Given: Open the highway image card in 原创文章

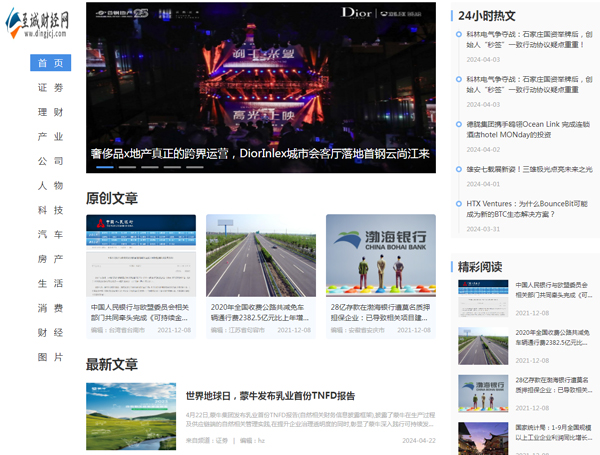Looking at the screenshot, I should point(261,256).
